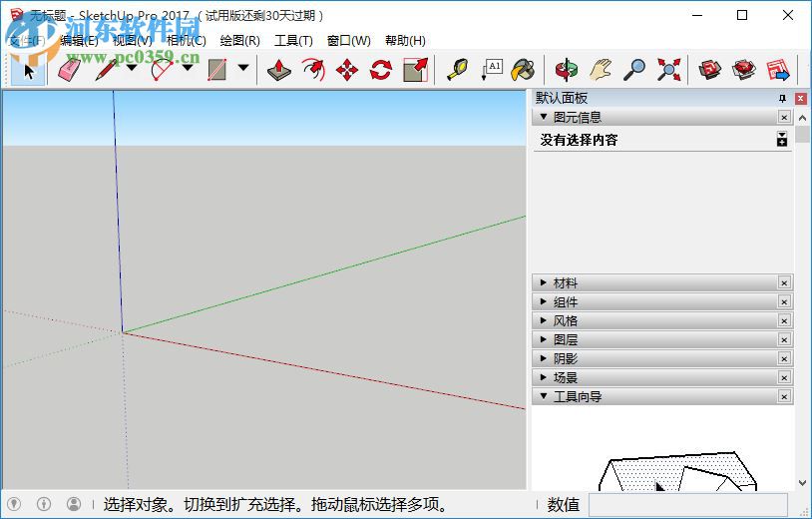Select the Paint Bucket tool
The height and width of the screenshot is (519, 812).
(x=524, y=70)
